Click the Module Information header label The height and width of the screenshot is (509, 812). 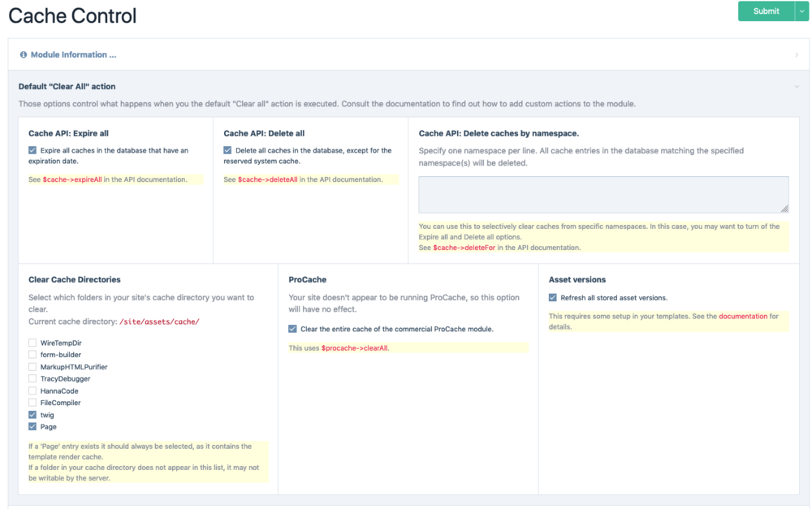[73, 55]
